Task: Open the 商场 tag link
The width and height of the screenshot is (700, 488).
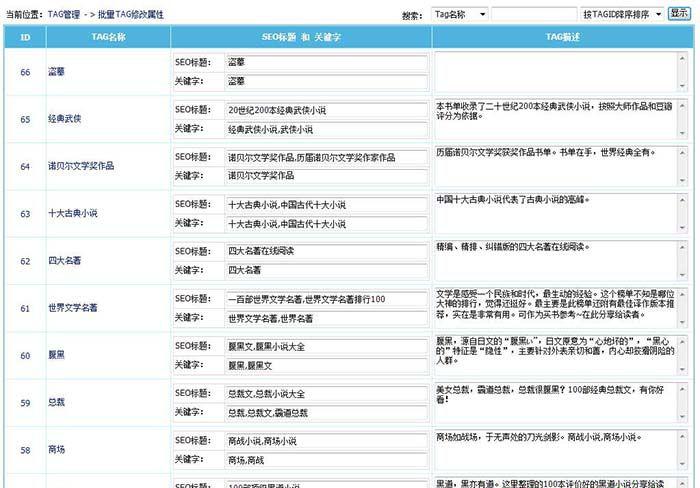Action: pos(56,450)
